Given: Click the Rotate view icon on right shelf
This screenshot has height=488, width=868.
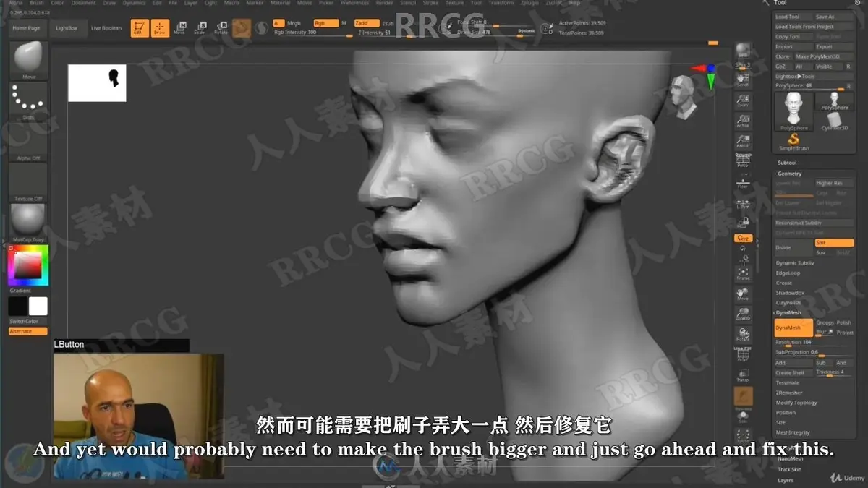Looking at the screenshot, I should coord(743,333).
